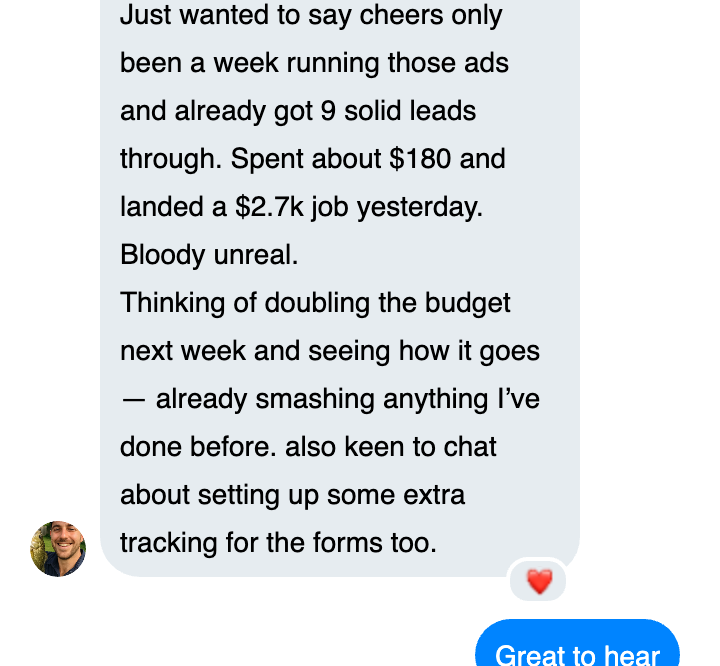Click "next week and seeing how it goes"
This screenshot has width=720, height=666.
pos(329,351)
